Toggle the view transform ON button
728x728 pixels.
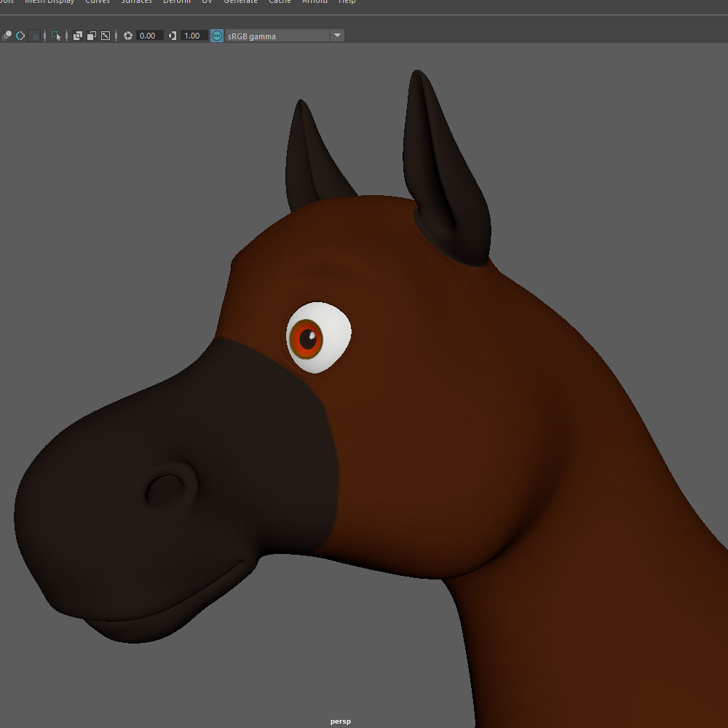217,36
